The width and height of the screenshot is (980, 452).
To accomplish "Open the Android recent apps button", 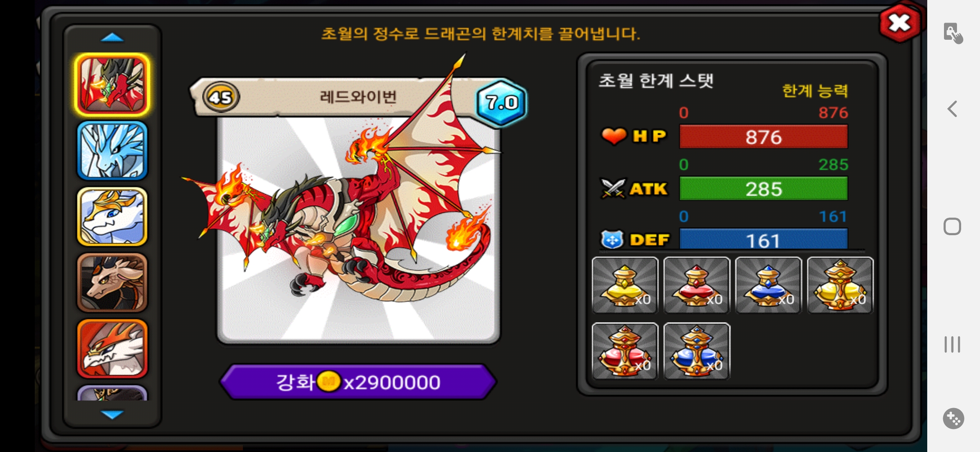I will click(x=952, y=344).
